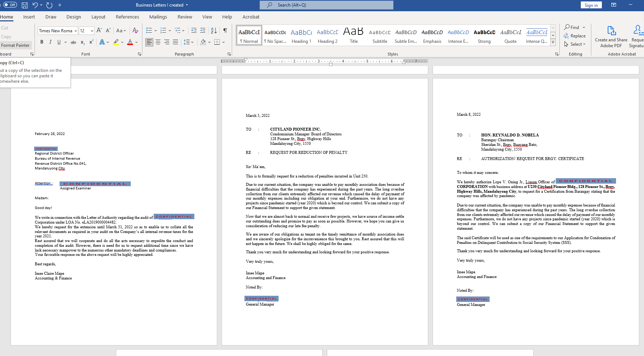This screenshot has height=356, width=644.
Task: Decrease font size with Shrink Font
Action: pos(108,31)
